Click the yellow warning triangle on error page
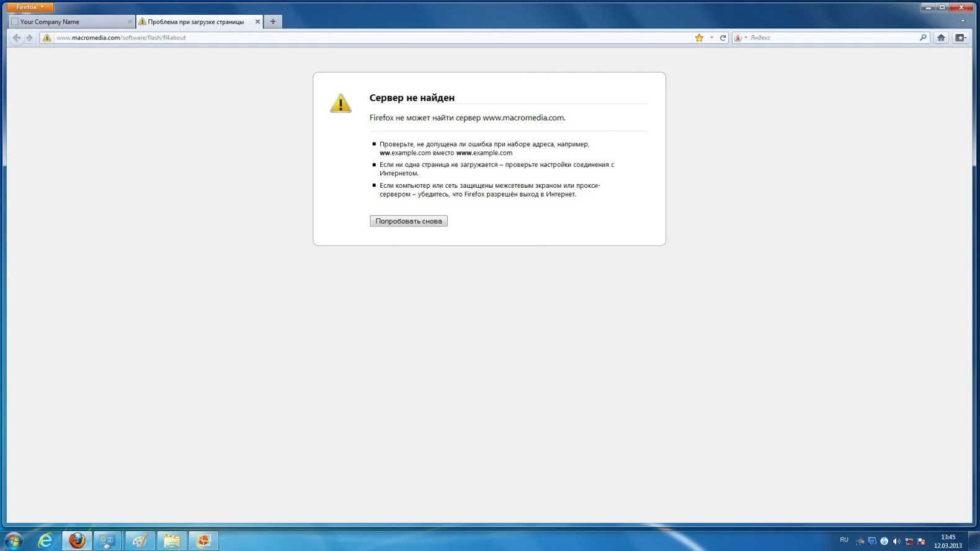 pyautogui.click(x=341, y=103)
